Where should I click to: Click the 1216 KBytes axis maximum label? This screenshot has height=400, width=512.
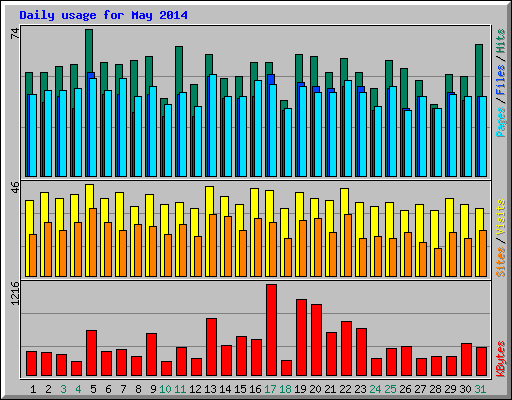click(15, 293)
